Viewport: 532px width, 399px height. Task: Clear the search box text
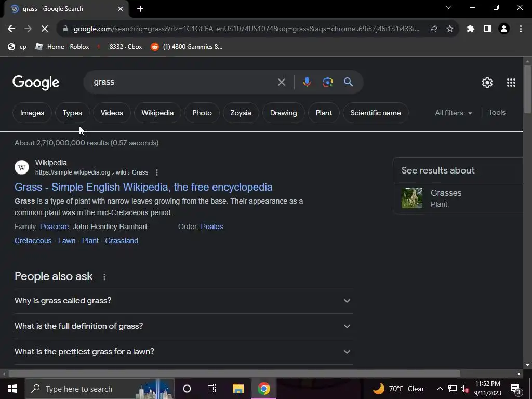281,82
